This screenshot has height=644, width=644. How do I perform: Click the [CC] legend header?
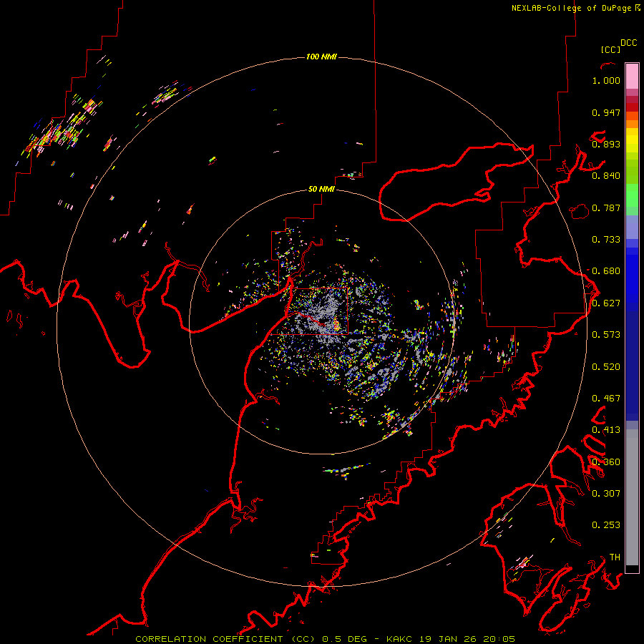(611, 49)
